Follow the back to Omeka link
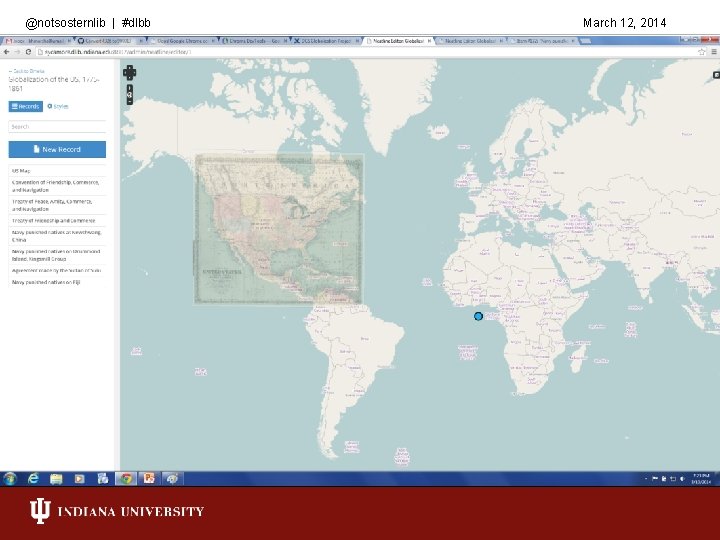 click(x=27, y=71)
